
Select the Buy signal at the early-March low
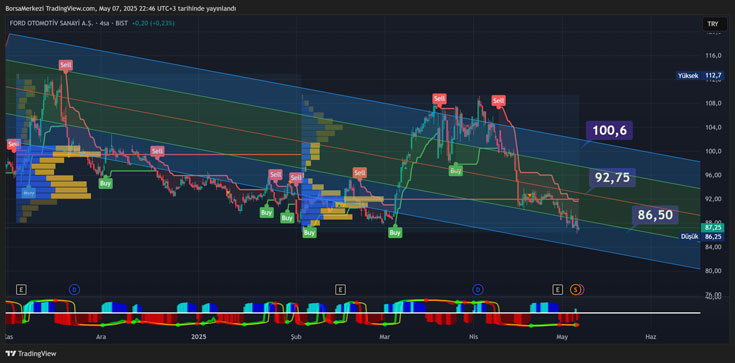tap(395, 232)
